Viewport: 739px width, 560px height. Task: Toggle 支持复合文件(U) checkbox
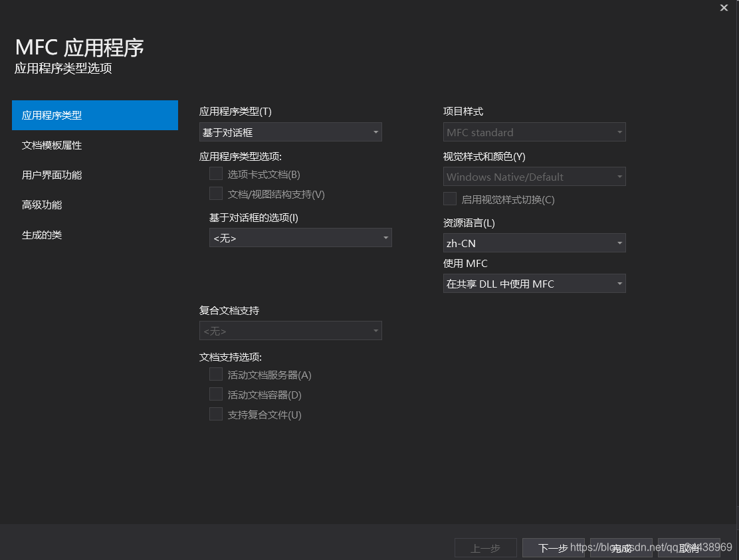click(216, 414)
